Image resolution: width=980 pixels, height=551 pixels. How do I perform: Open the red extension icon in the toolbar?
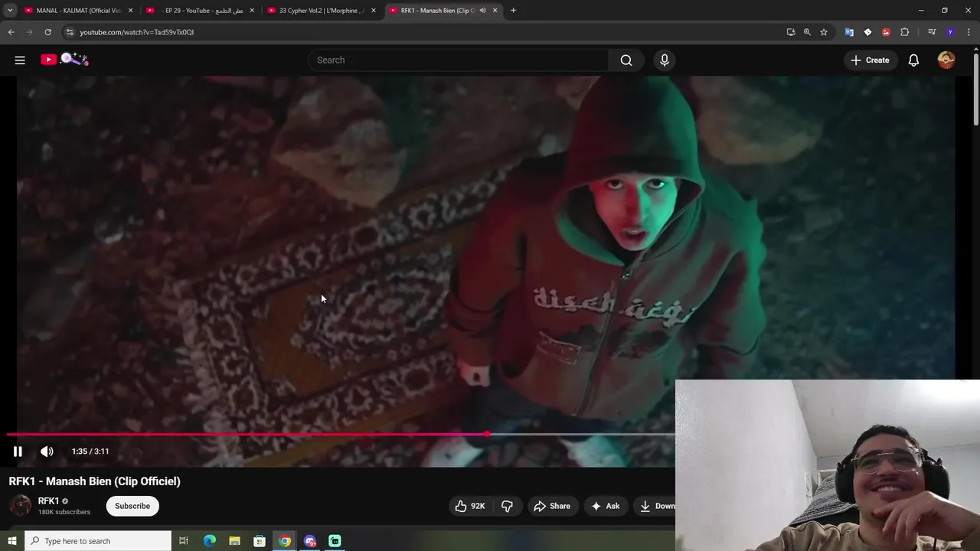[x=886, y=32]
